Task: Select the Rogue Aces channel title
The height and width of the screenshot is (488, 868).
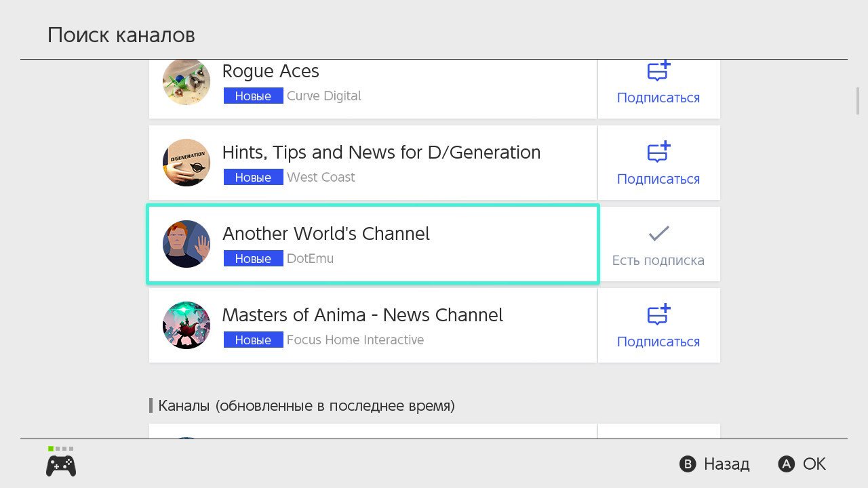Action: (x=271, y=71)
